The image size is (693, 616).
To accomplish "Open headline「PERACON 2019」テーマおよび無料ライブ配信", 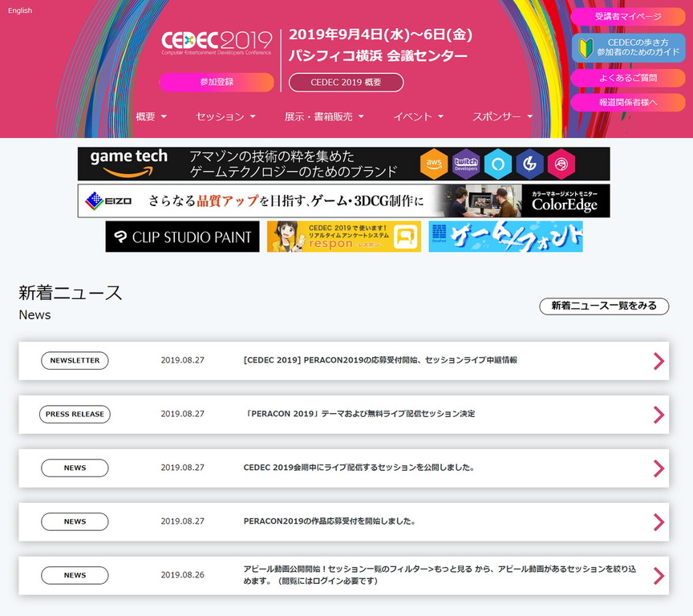I will 359,414.
